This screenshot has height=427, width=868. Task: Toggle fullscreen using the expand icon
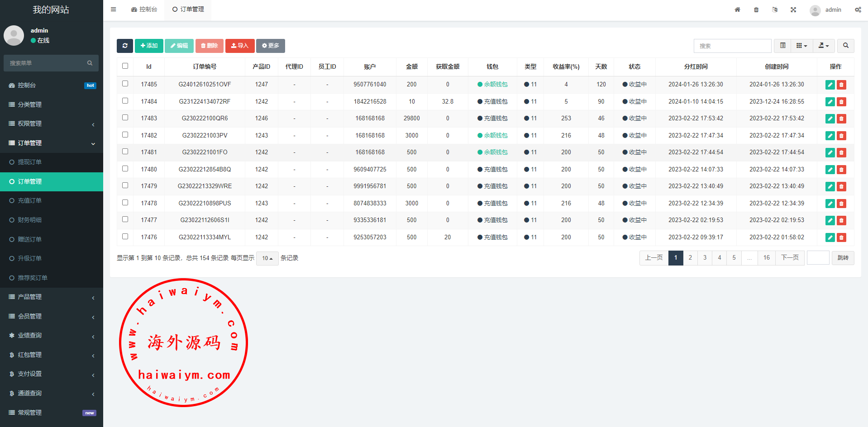point(793,9)
